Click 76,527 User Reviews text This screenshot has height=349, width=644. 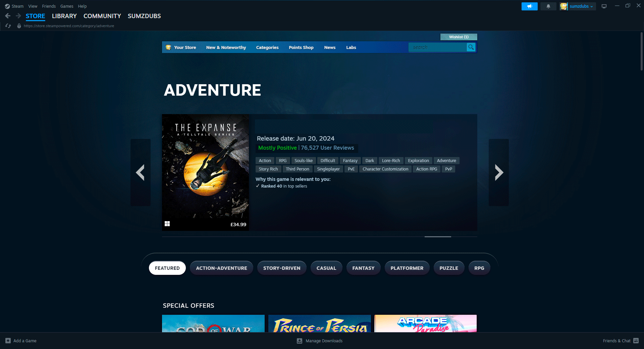pos(327,148)
